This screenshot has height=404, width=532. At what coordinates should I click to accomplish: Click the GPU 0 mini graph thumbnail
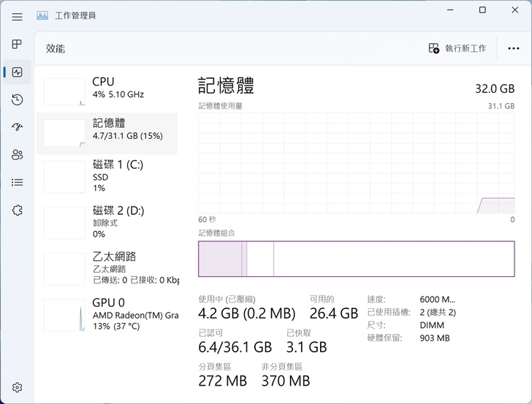tap(64, 315)
